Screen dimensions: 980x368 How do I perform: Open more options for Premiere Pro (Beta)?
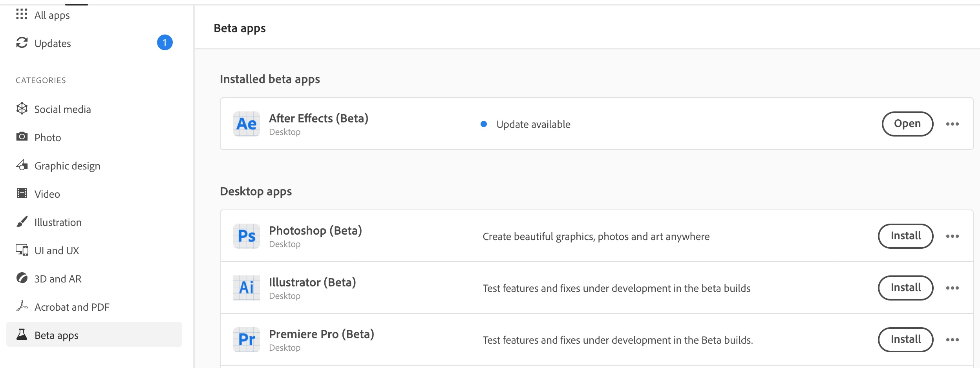coord(953,340)
